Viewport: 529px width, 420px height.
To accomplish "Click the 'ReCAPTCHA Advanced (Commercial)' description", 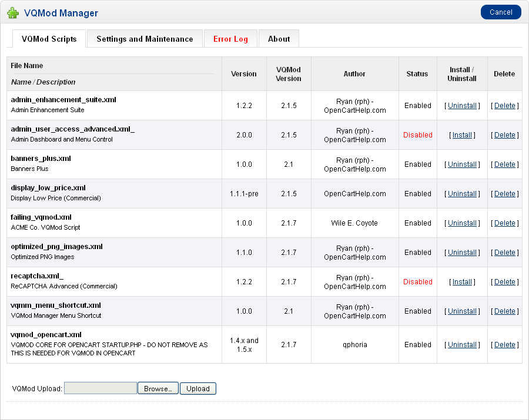I will coord(64,286).
